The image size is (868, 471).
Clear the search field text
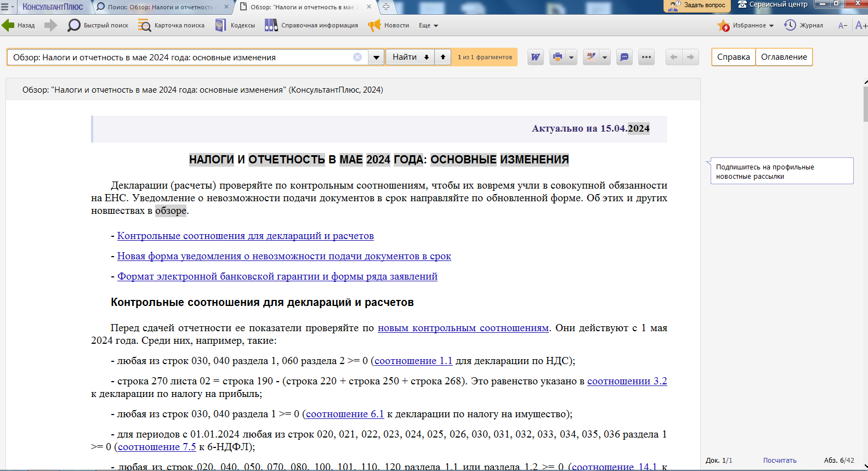click(358, 57)
